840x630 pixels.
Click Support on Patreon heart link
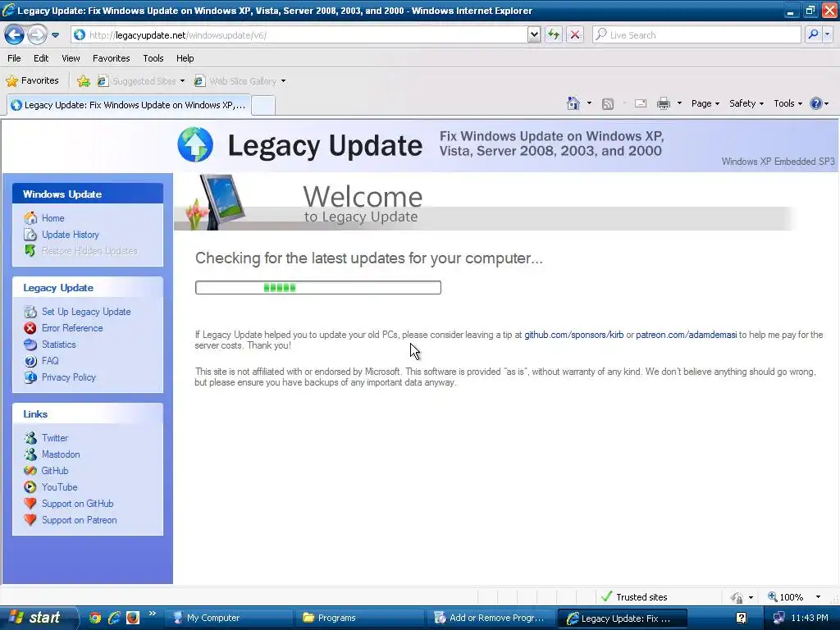click(x=80, y=520)
